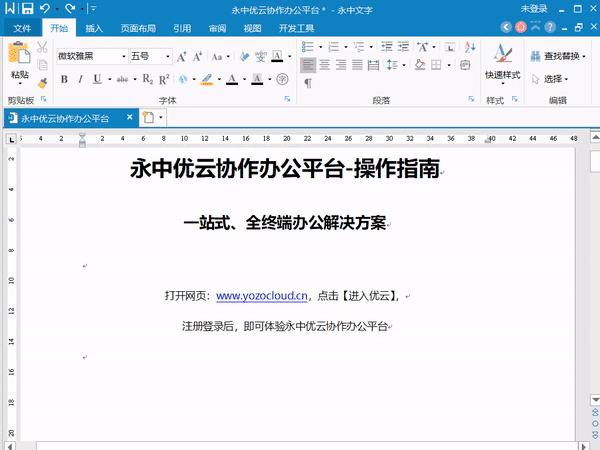
Task: Click the Superscript R² icon
Action: pyautogui.click(x=164, y=79)
